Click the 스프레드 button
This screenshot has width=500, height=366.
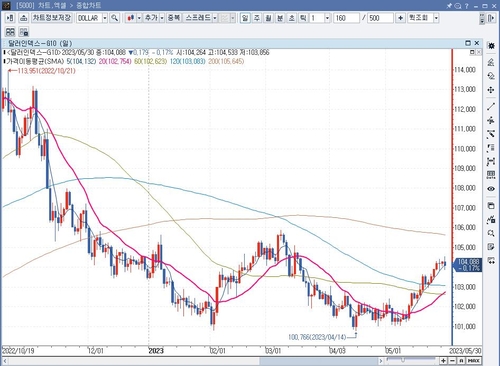(x=198, y=18)
